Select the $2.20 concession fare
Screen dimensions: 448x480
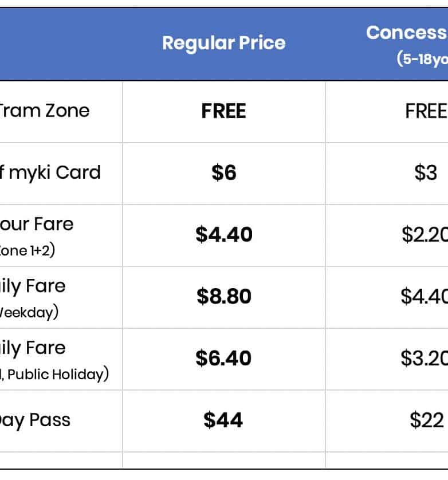pyautogui.click(x=424, y=235)
